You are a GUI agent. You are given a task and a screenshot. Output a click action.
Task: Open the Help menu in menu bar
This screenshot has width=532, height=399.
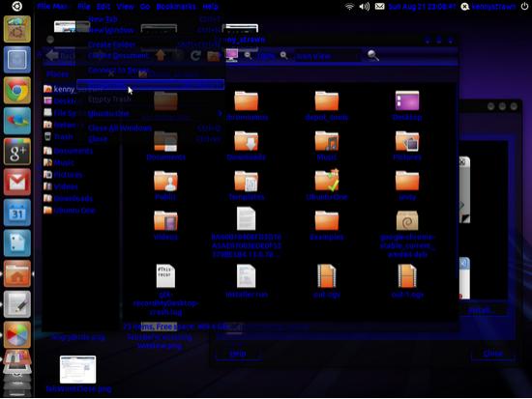tap(210, 6)
